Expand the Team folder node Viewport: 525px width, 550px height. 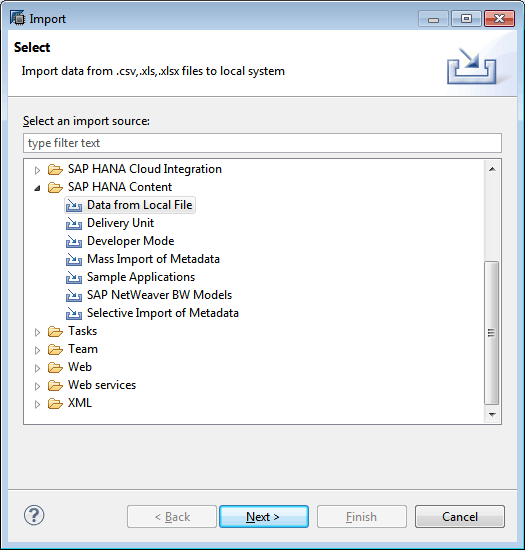(x=37, y=350)
